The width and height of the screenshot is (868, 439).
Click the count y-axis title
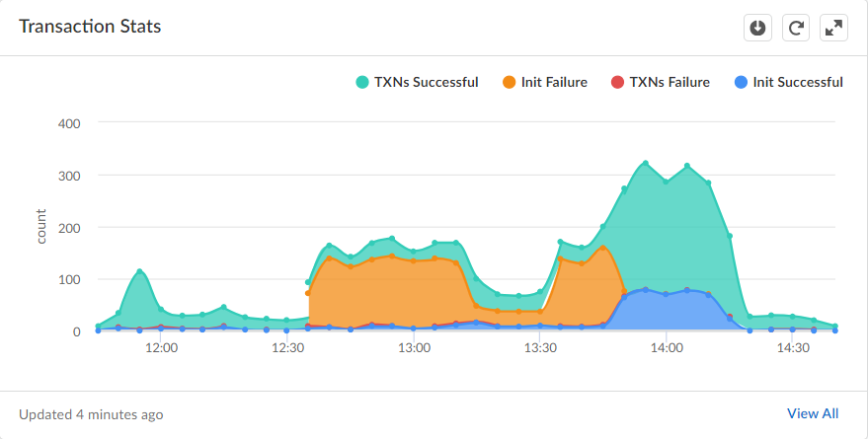pos(41,228)
